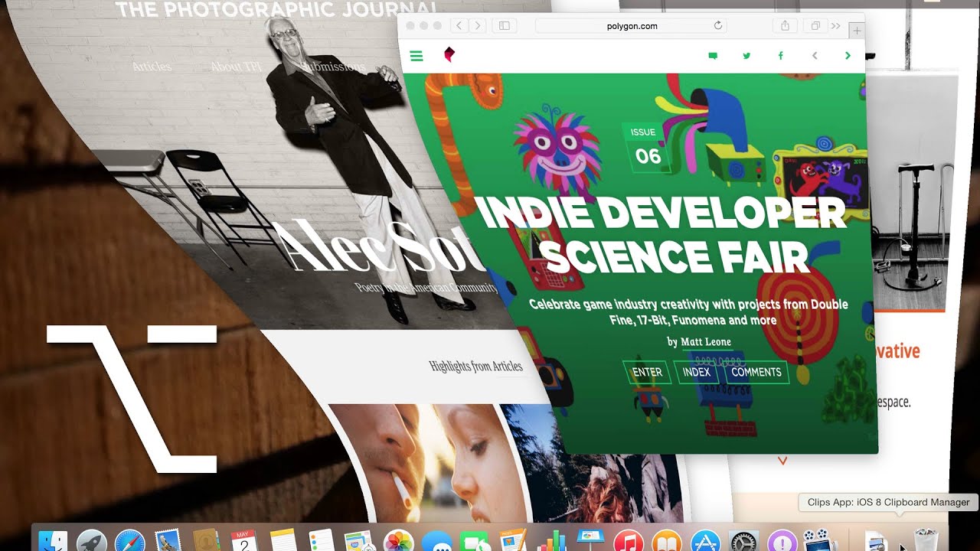This screenshot has height=551, width=980.
Task: Open iTunes from the Dock
Action: tap(629, 541)
